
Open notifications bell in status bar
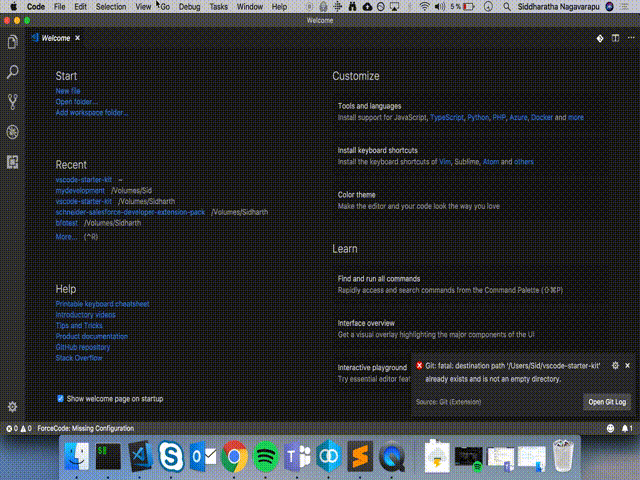click(627, 428)
